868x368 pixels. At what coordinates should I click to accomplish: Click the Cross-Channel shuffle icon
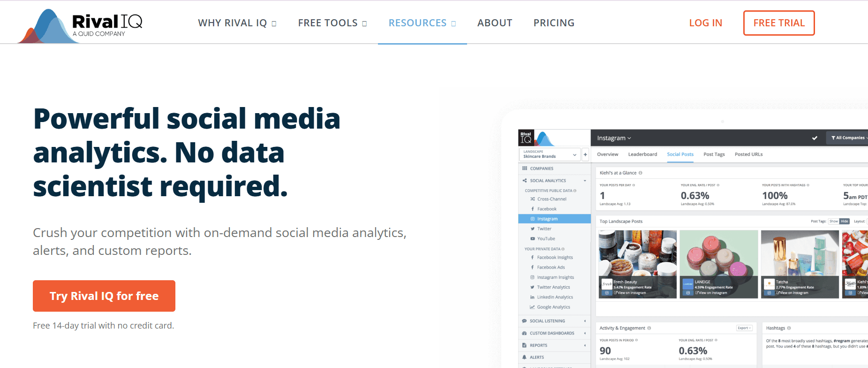[x=533, y=199]
